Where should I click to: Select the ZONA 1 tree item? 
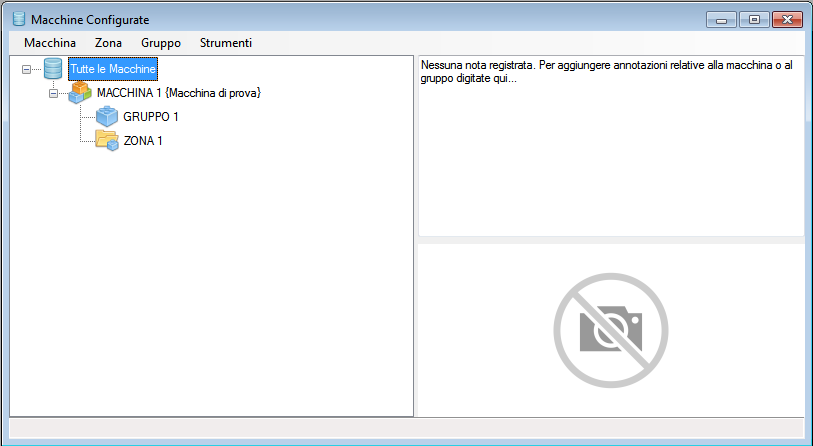[143, 141]
